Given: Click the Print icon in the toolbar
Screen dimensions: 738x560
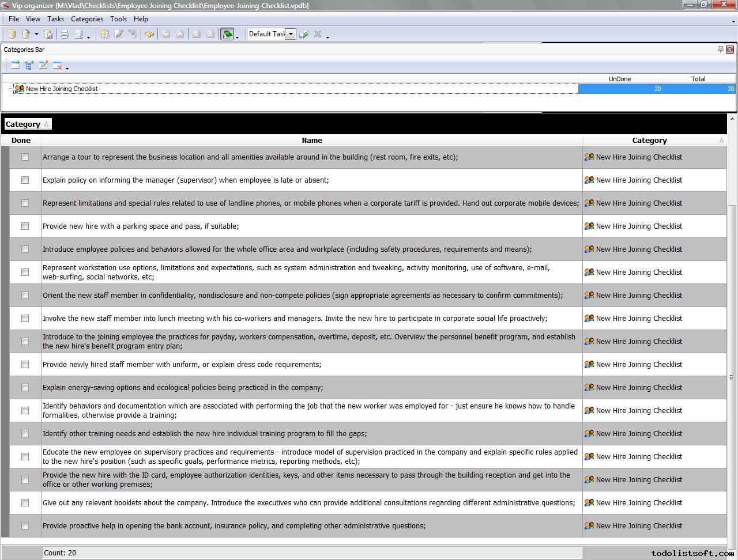Looking at the screenshot, I should pos(65,35).
